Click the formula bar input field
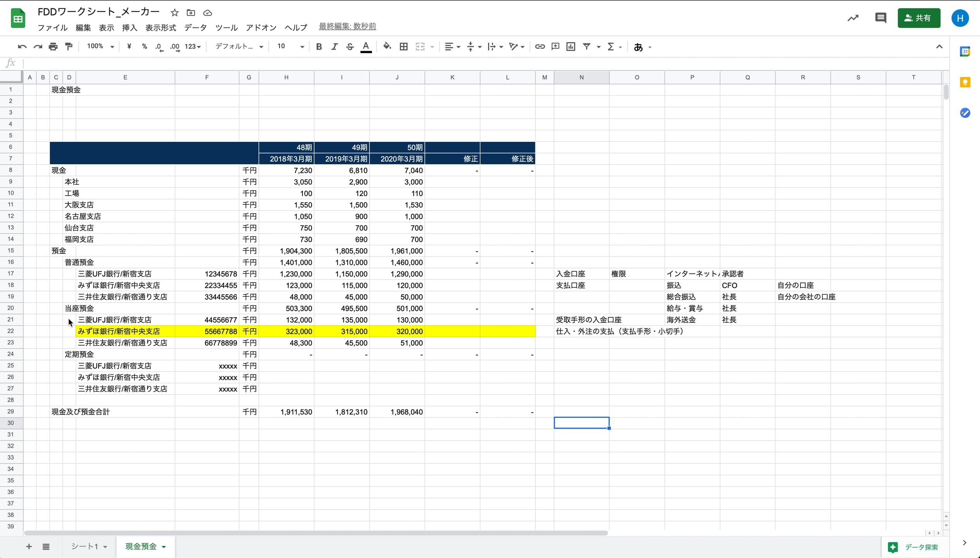Viewport: 980px width, 558px height. [x=465, y=63]
